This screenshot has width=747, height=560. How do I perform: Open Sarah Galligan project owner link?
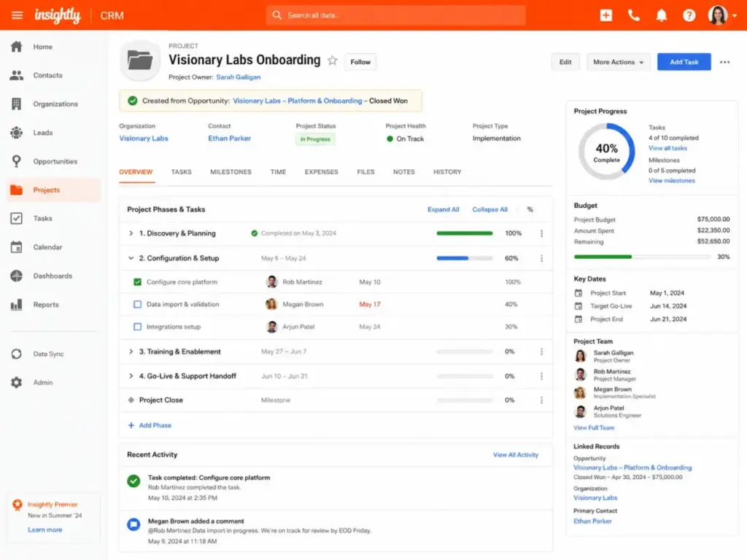[239, 77]
